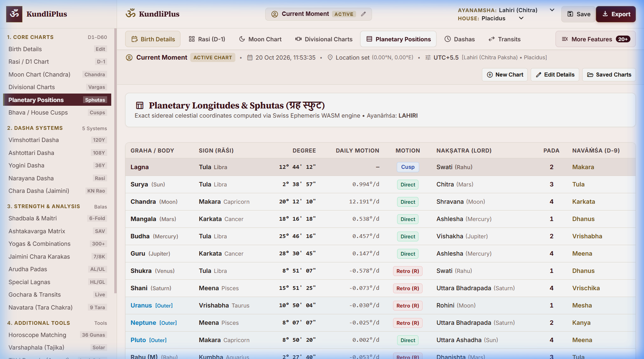Click Karkata navamsa in Chandra row

(584, 202)
